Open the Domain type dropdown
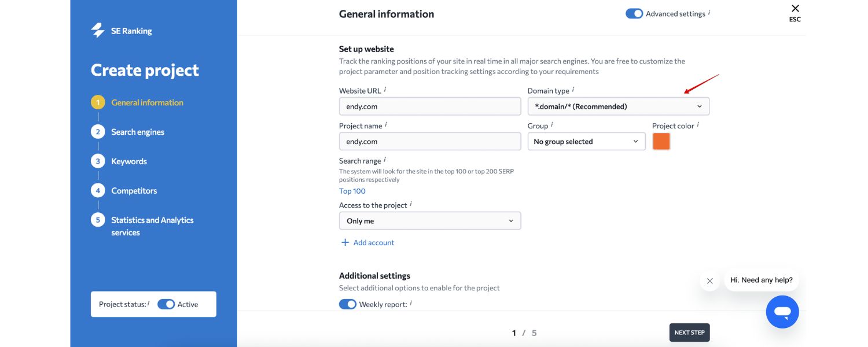 pos(618,106)
